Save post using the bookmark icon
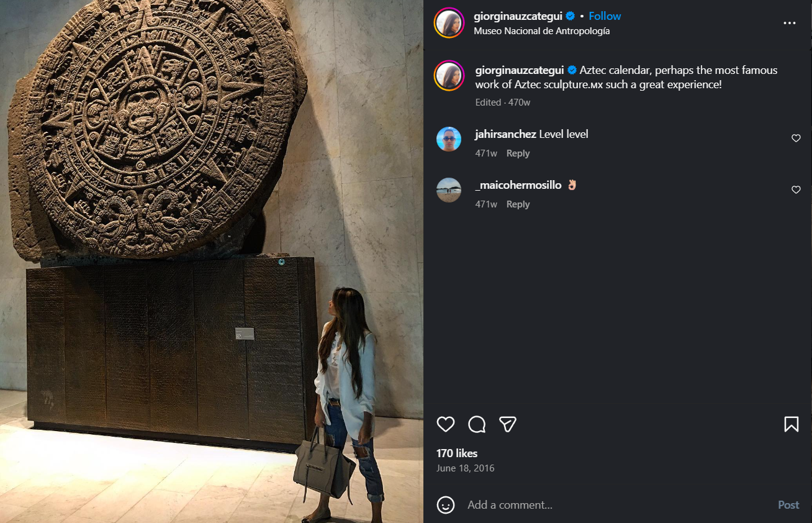 [792, 424]
